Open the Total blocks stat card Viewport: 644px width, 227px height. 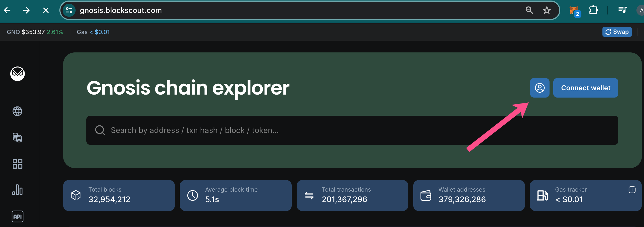tap(119, 195)
